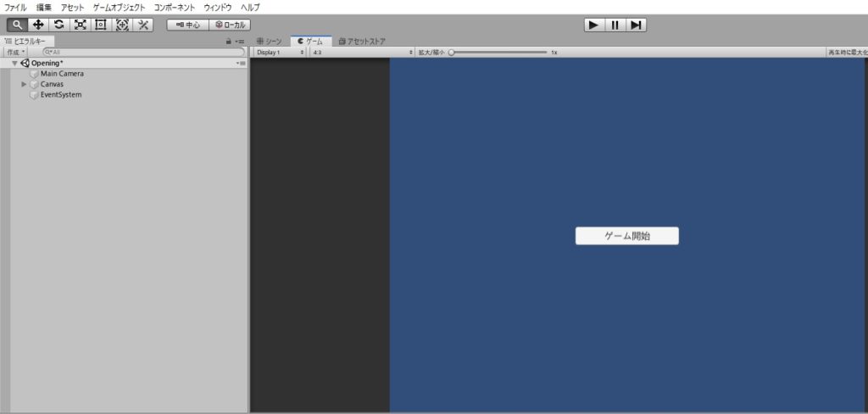Advance one frame with the Step button

coord(636,25)
